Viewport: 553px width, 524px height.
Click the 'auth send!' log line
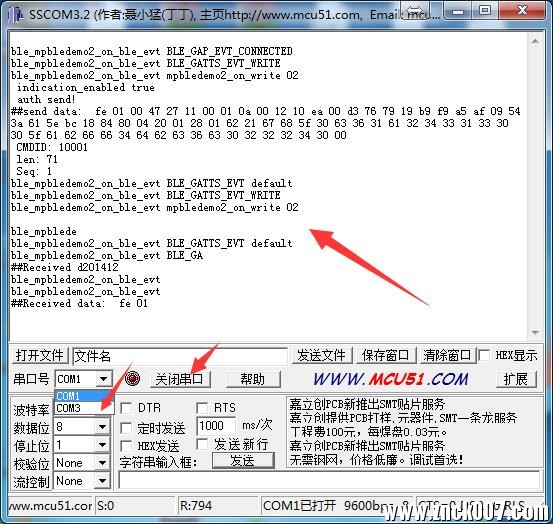(x=46, y=99)
